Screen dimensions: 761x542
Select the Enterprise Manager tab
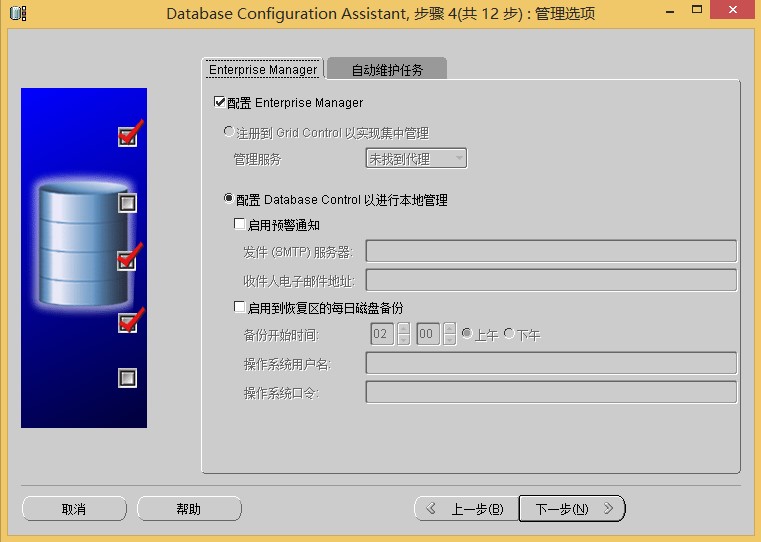point(263,70)
